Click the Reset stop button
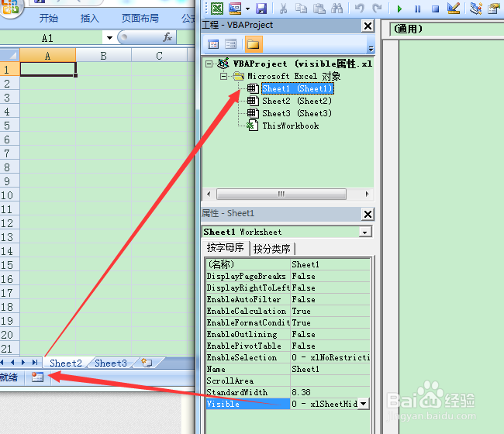Image resolution: width=504 pixels, height=434 pixels. 435,9
